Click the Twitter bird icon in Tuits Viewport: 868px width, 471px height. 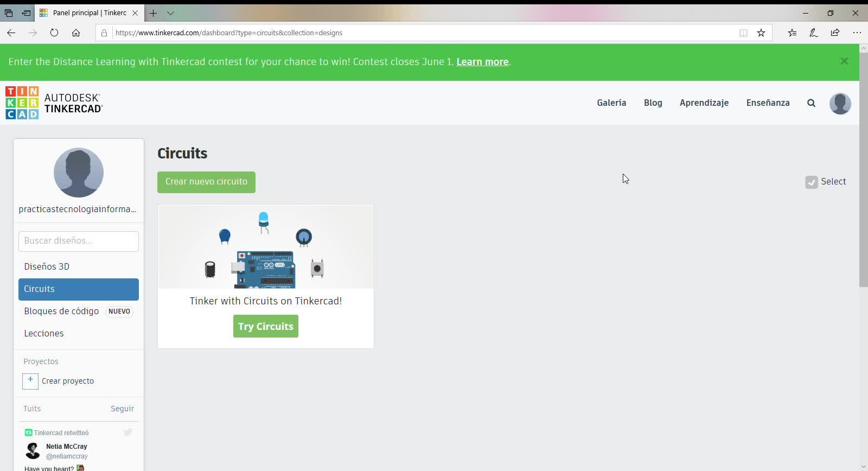click(x=128, y=432)
